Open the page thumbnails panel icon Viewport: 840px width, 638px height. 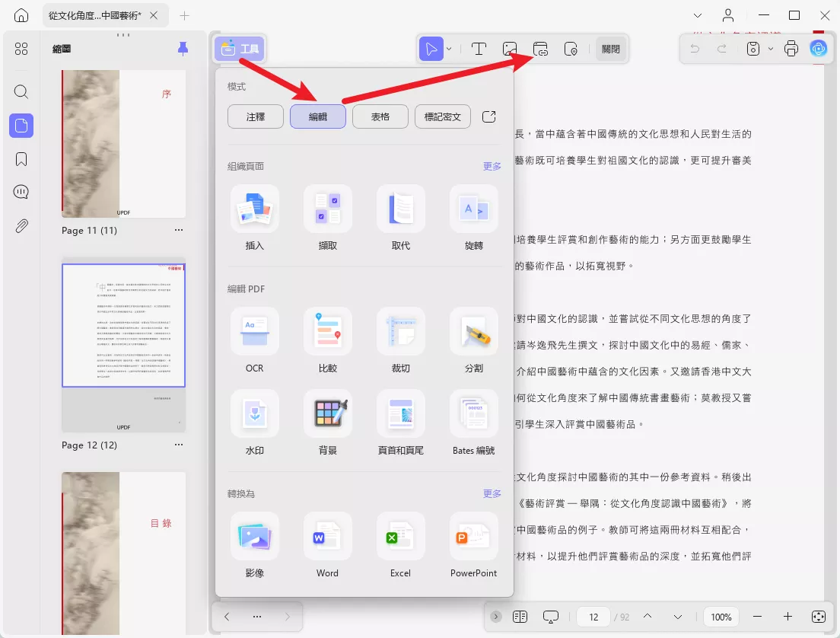pyautogui.click(x=21, y=126)
